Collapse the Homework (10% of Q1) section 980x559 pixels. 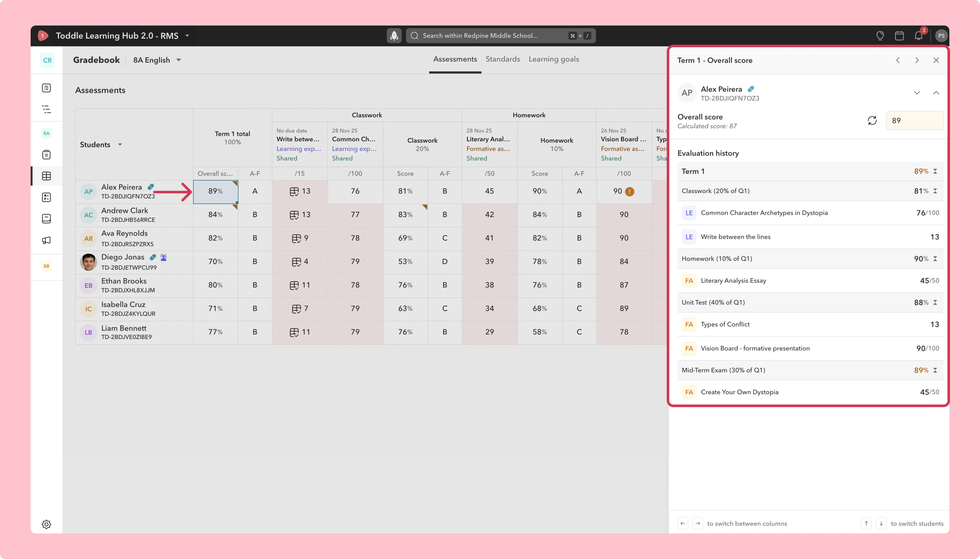click(935, 259)
